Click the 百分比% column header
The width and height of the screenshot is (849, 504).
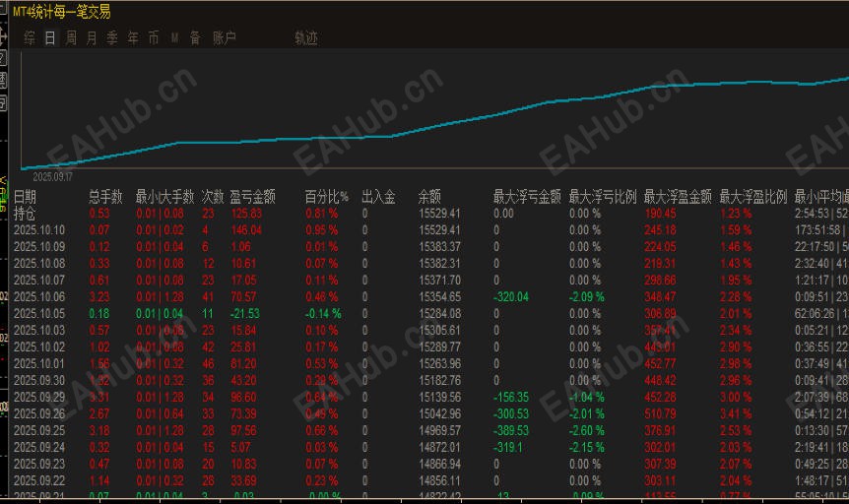[326, 197]
